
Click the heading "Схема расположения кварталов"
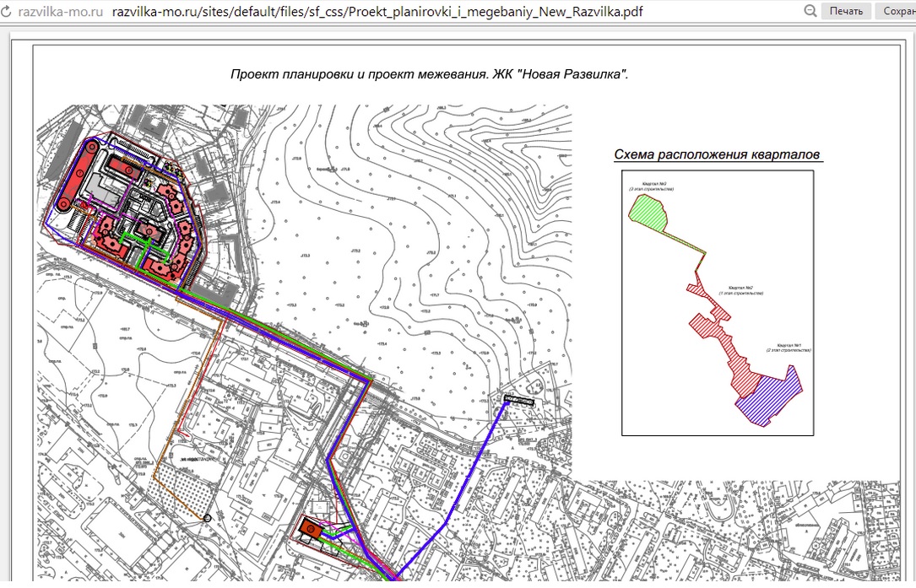(717, 154)
